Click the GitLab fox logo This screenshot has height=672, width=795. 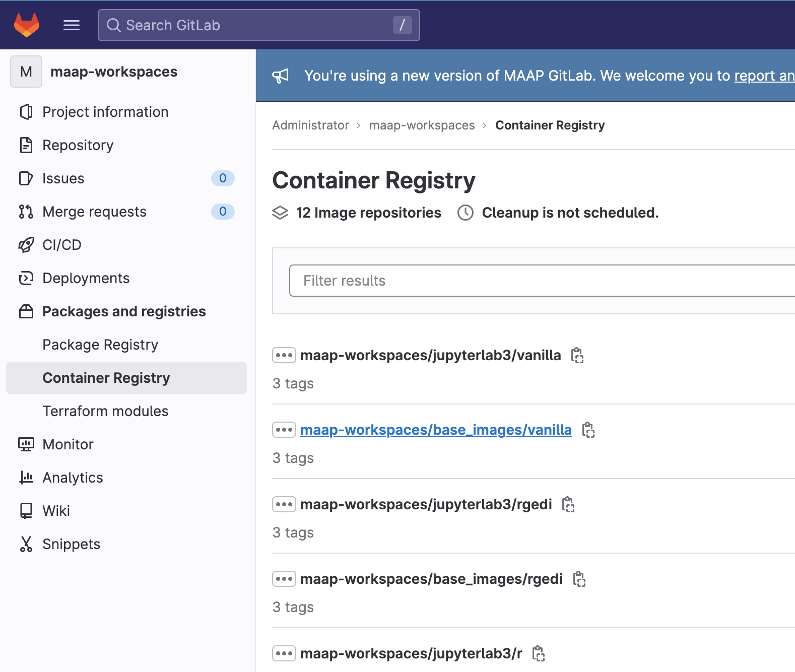(x=27, y=25)
